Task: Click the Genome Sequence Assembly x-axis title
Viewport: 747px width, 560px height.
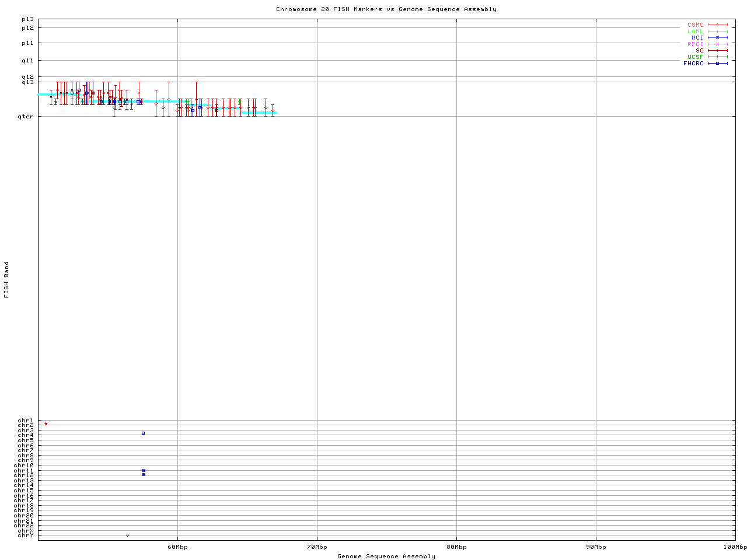Action: click(x=386, y=556)
